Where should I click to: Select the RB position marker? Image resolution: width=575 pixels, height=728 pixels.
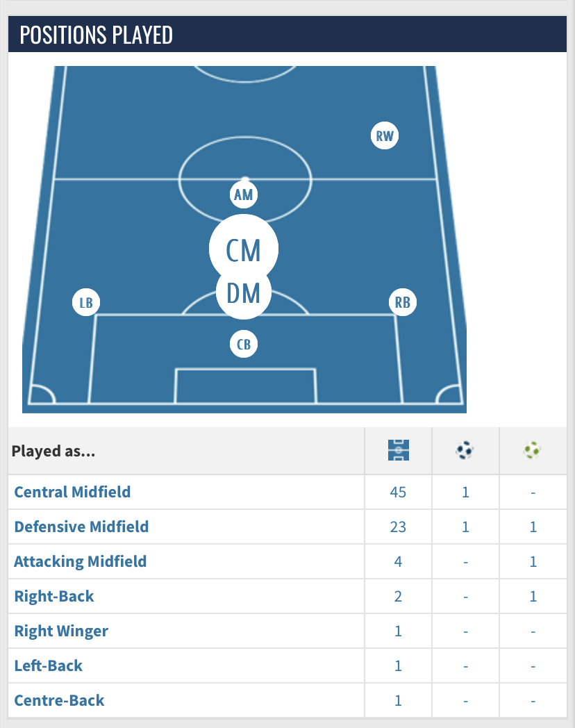[x=402, y=301]
